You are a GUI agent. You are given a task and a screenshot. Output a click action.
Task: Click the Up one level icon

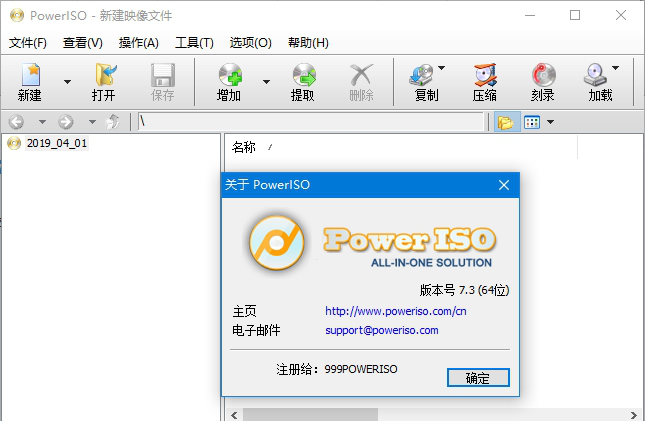point(112,122)
